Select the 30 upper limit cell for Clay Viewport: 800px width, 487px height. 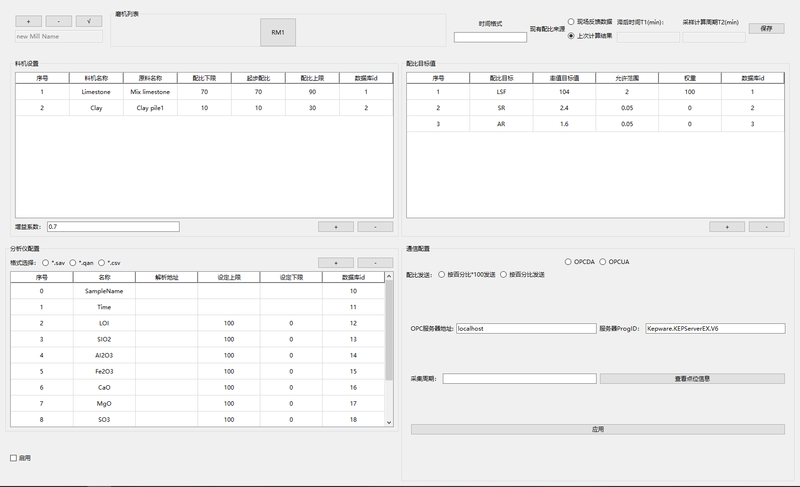click(x=312, y=108)
